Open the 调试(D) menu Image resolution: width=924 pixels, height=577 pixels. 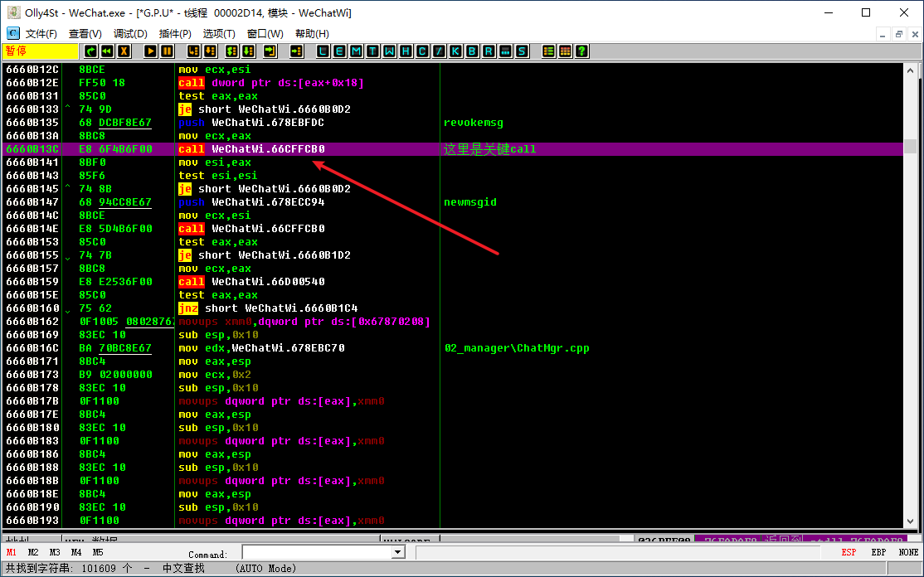130,33
